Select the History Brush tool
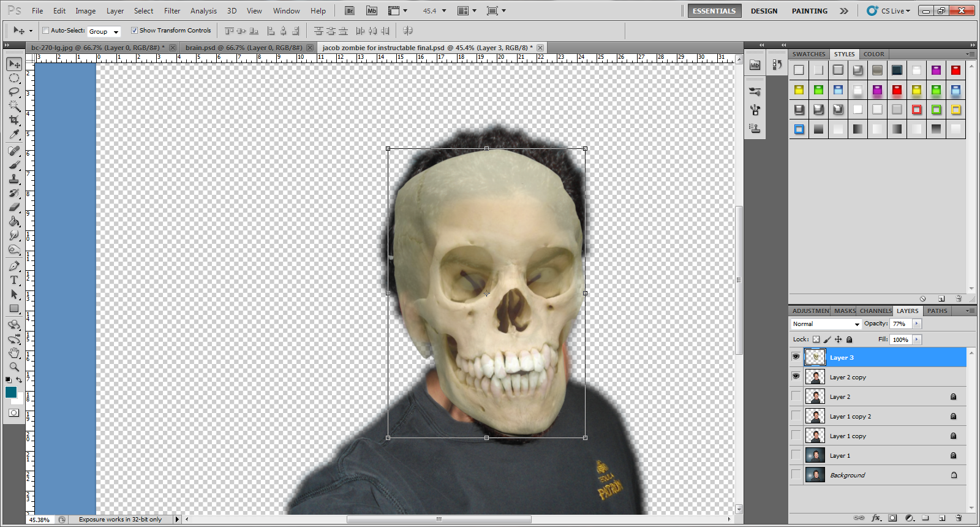 tap(15, 193)
